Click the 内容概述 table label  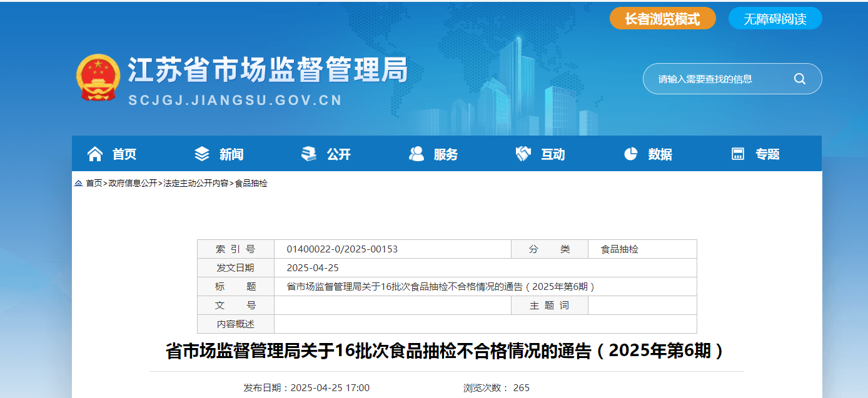click(x=236, y=324)
